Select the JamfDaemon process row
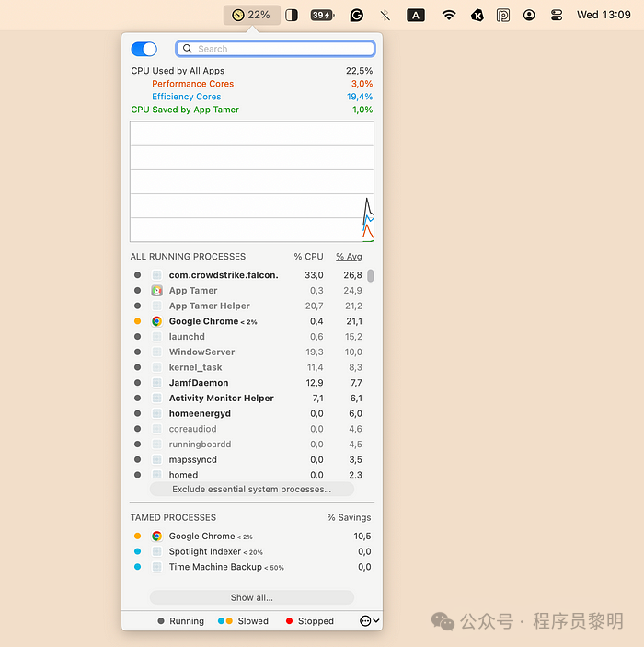The width and height of the screenshot is (644, 647). click(247, 383)
